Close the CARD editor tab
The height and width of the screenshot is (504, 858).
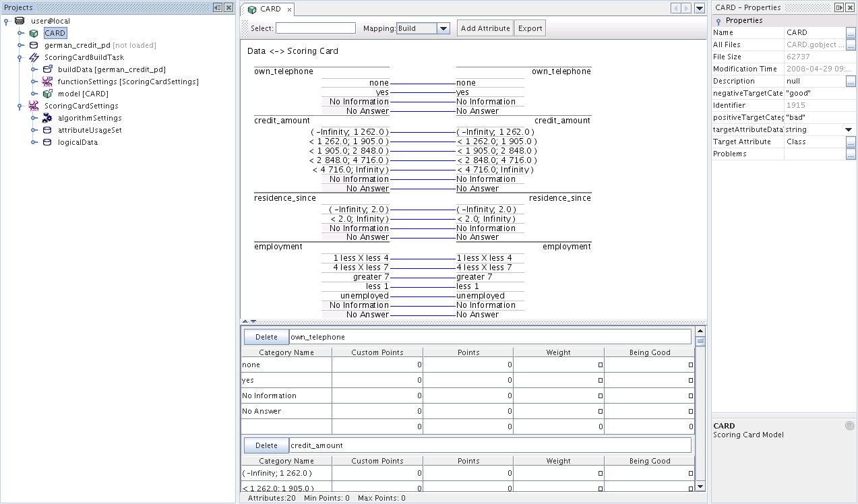tap(289, 9)
